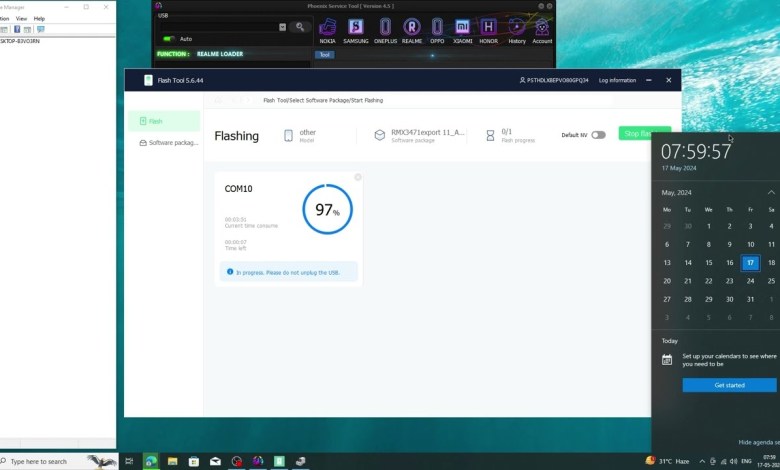The width and height of the screenshot is (780, 470).
Task: Show hidden system tray icons
Action: click(x=702, y=462)
